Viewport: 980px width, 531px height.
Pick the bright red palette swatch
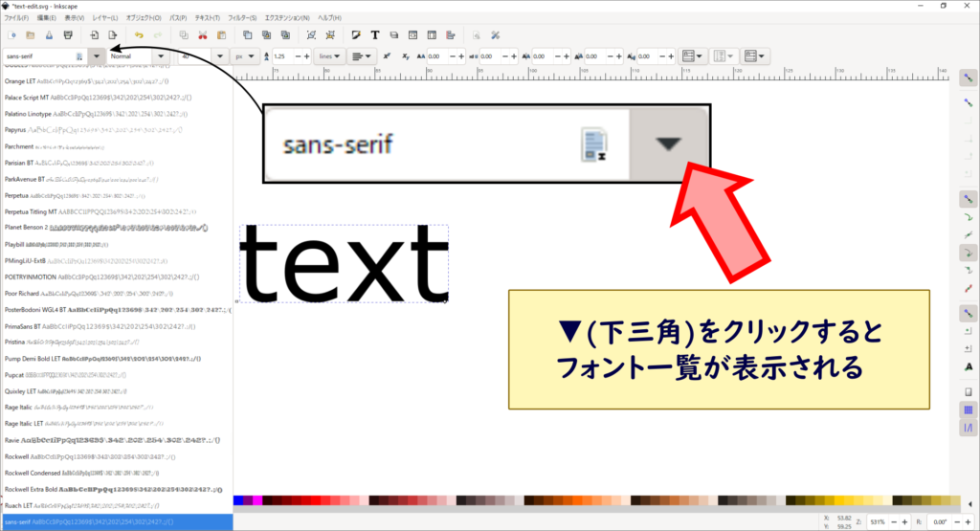[316, 500]
